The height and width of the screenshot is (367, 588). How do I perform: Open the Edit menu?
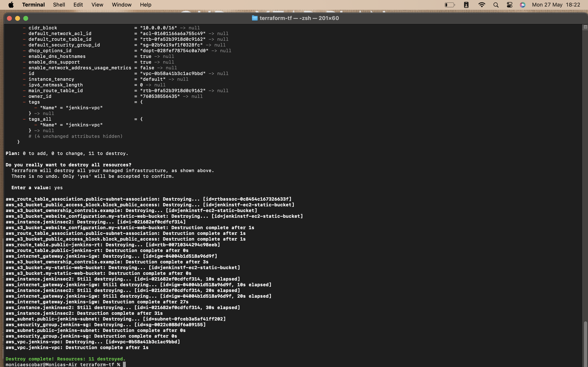tap(78, 5)
